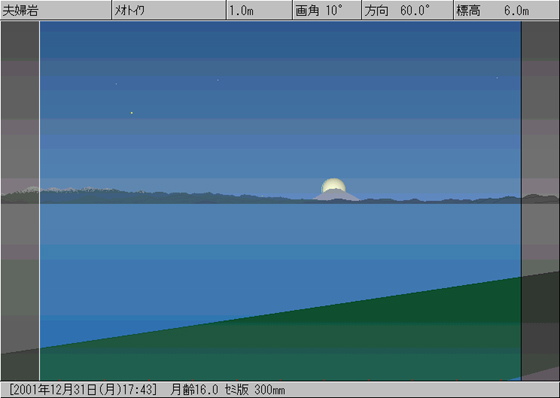Click the right gray out-of-frame margin
Viewport: 560px width, 398px height.
[540, 201]
